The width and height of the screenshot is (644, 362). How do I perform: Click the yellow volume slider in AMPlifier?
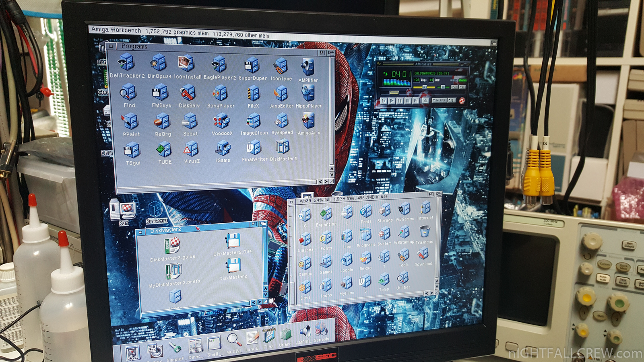(x=424, y=87)
